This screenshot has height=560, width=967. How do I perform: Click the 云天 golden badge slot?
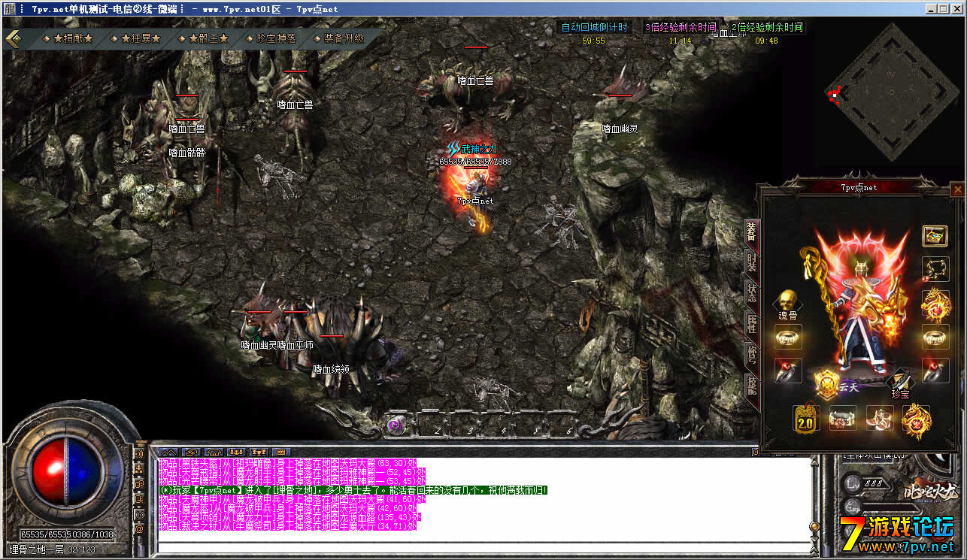tap(828, 385)
